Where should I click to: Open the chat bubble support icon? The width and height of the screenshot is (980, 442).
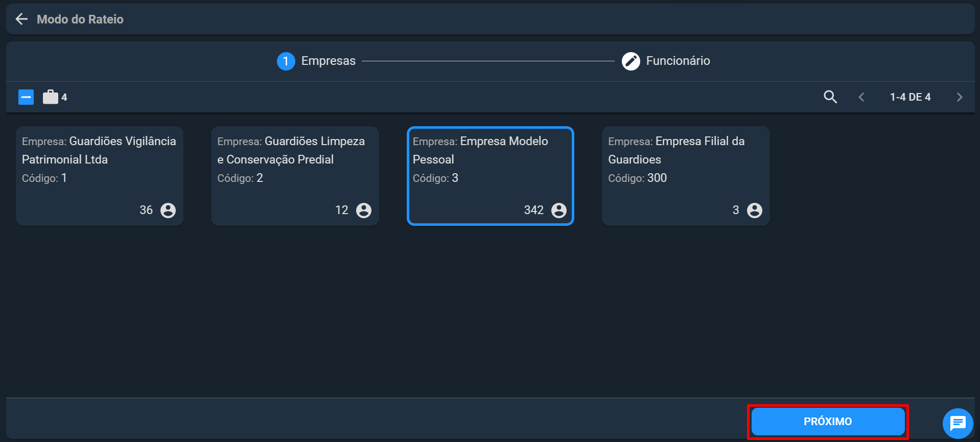pos(958,423)
